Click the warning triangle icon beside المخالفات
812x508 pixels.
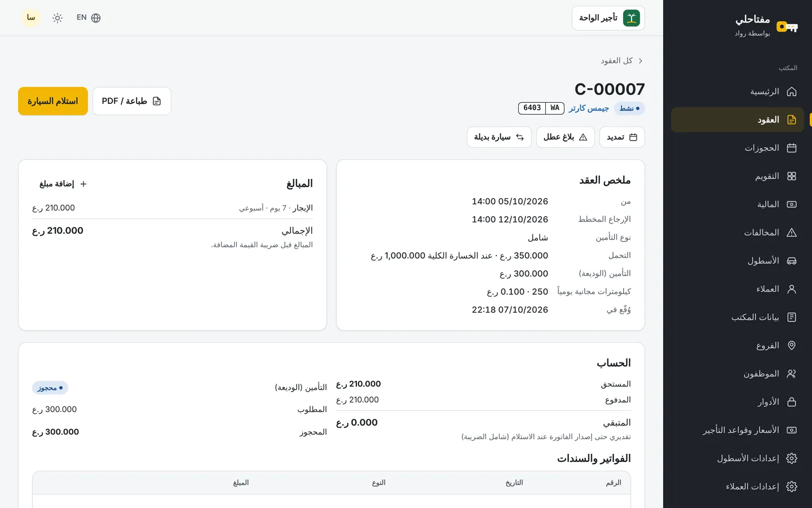click(x=792, y=233)
